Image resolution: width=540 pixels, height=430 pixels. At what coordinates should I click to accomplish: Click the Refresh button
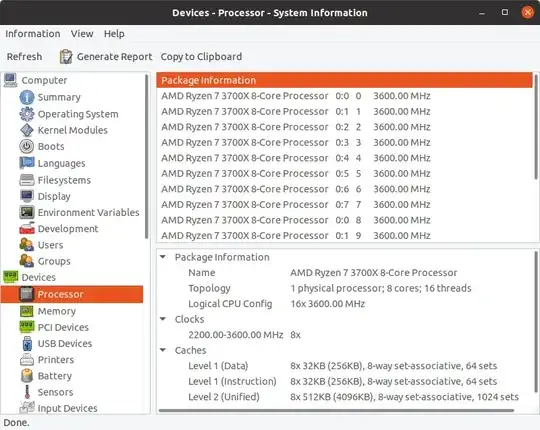pyautogui.click(x=24, y=56)
